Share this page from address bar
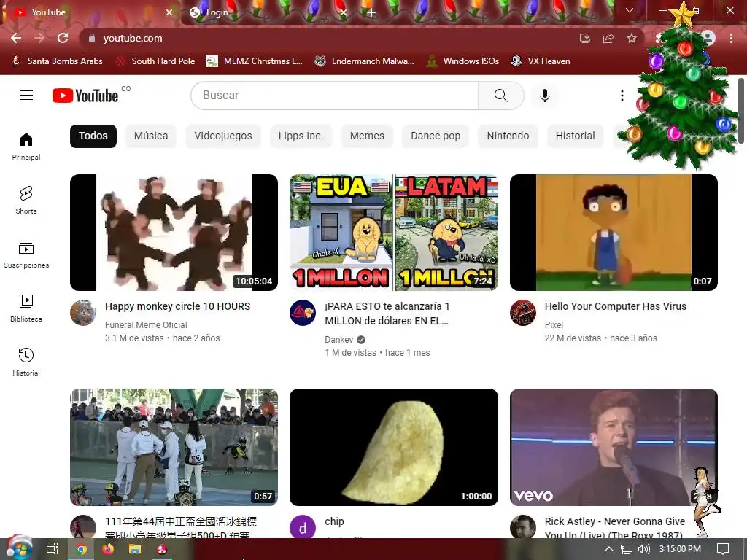This screenshot has height=560, width=747. (x=608, y=38)
